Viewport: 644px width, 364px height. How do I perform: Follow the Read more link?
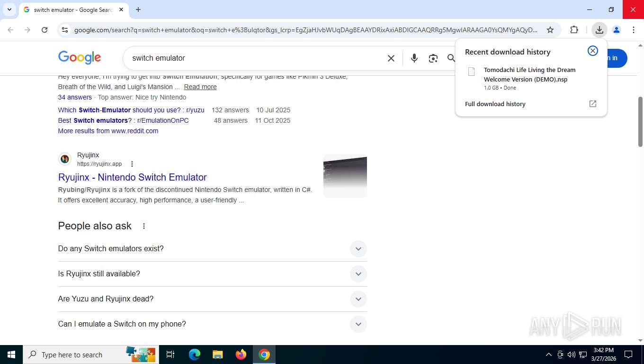tap(200, 87)
